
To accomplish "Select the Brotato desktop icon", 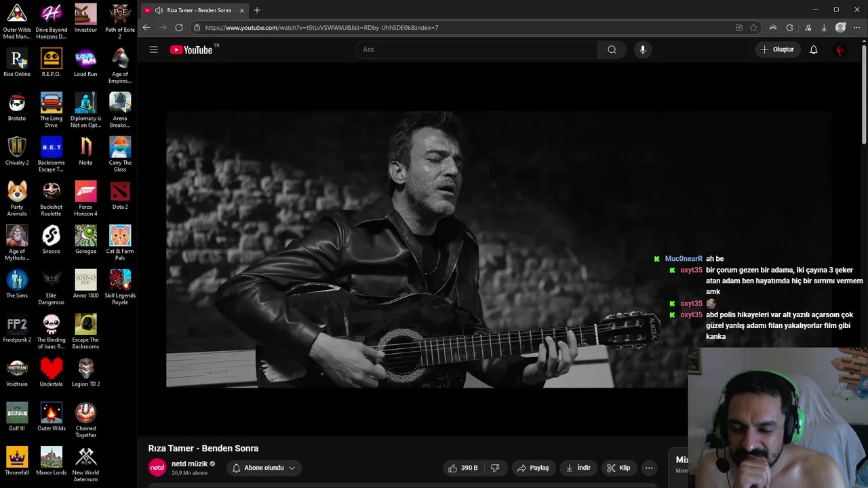I will 17,107.
